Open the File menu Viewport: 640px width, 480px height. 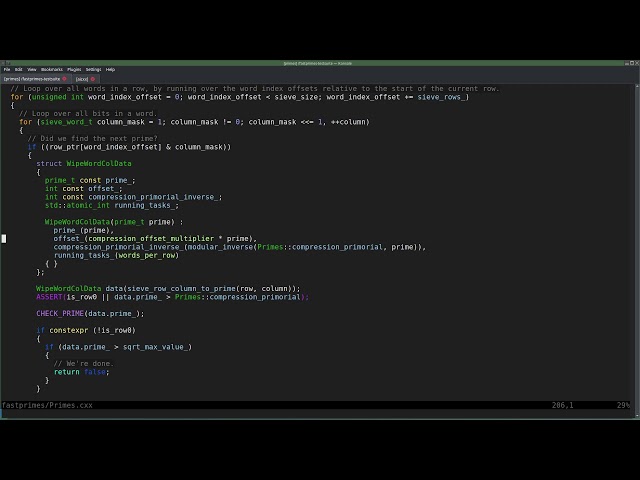(x=7, y=69)
